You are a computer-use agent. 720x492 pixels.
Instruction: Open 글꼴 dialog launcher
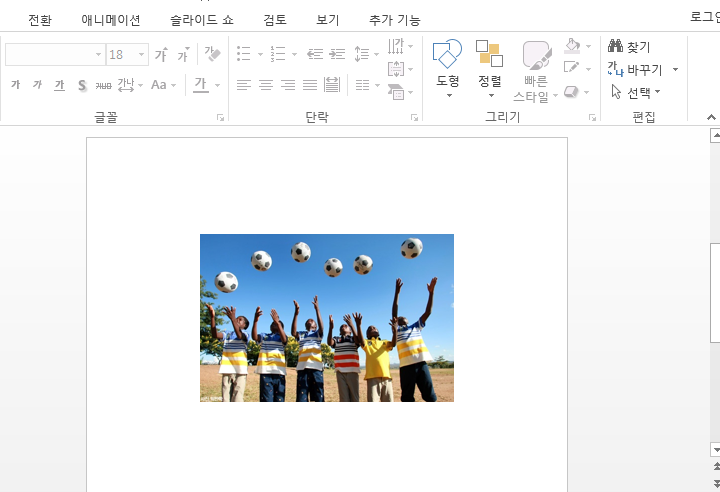click(x=220, y=118)
